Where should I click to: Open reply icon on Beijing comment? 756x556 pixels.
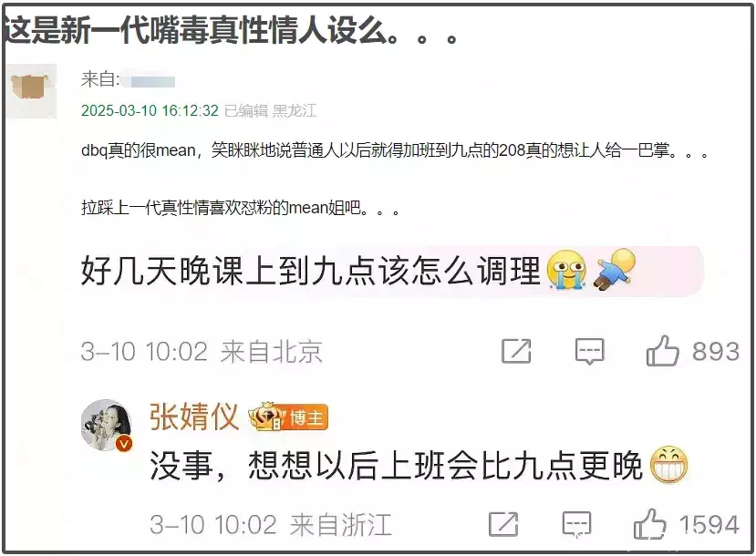tap(589, 351)
